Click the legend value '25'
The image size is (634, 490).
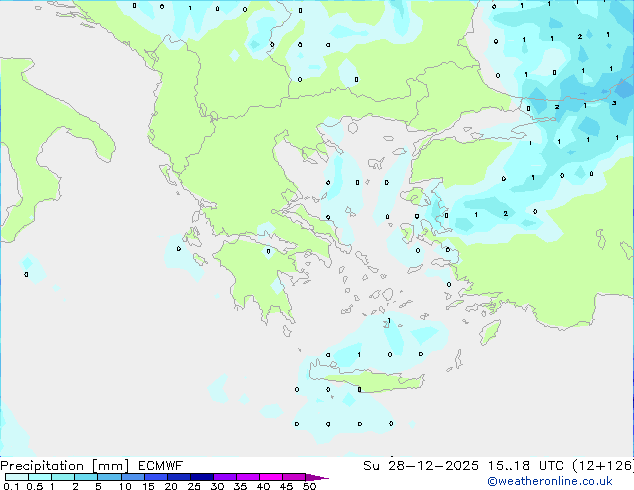(x=194, y=486)
